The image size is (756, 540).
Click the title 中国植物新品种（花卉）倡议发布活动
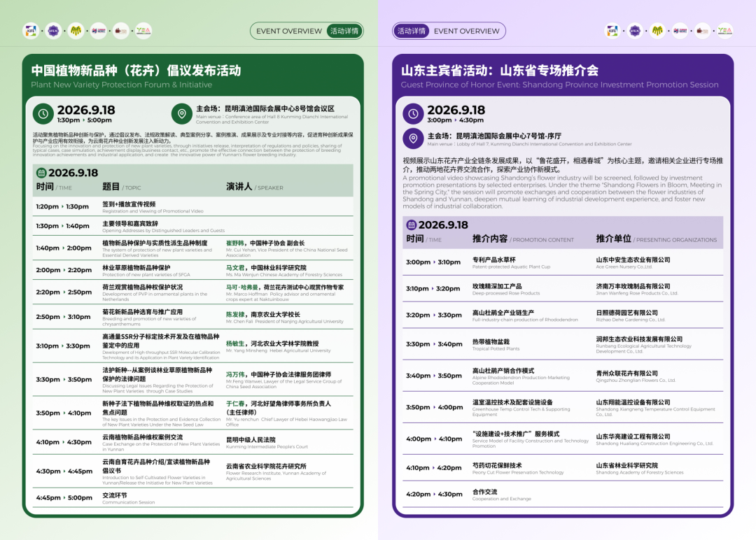point(136,71)
